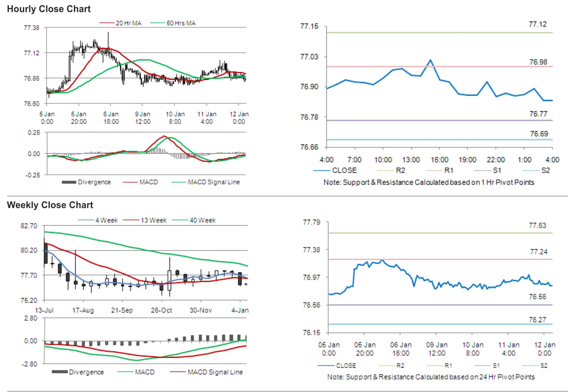
Task: Click the "26-Oct" date label
Action: [161, 310]
